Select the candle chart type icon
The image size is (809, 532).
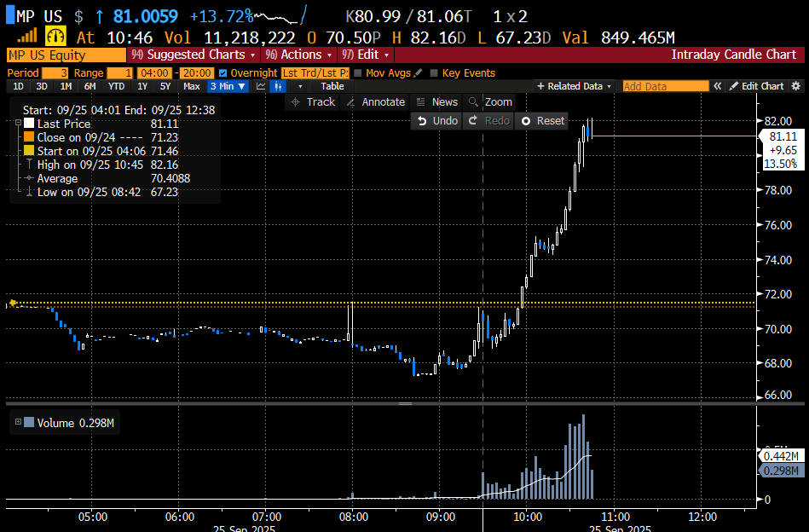279,86
